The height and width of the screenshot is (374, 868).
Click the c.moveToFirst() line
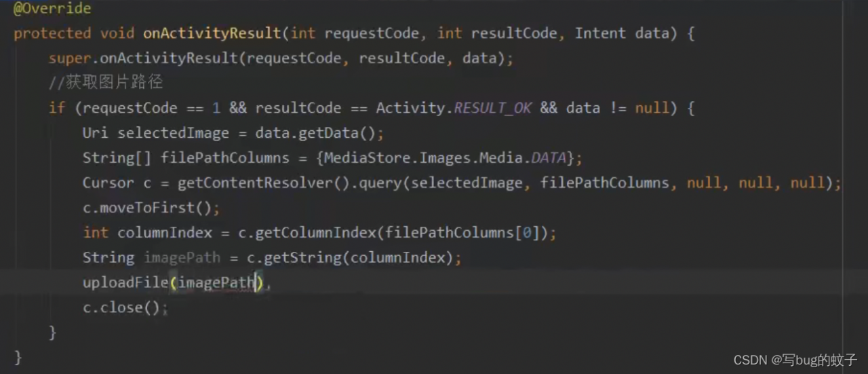point(151,208)
